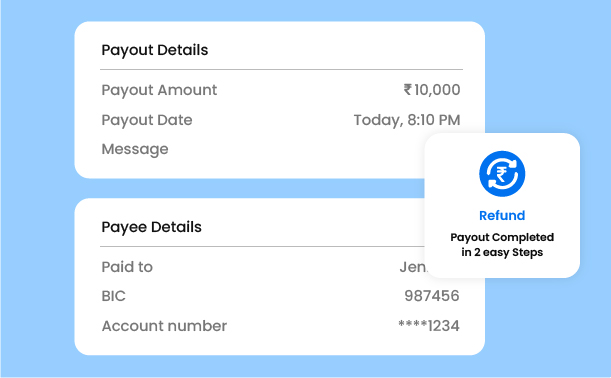Select the Payout Date label

tap(147, 120)
